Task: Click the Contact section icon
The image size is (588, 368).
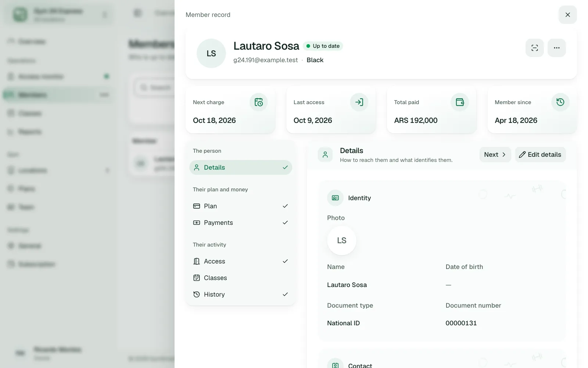Action: coord(335,365)
